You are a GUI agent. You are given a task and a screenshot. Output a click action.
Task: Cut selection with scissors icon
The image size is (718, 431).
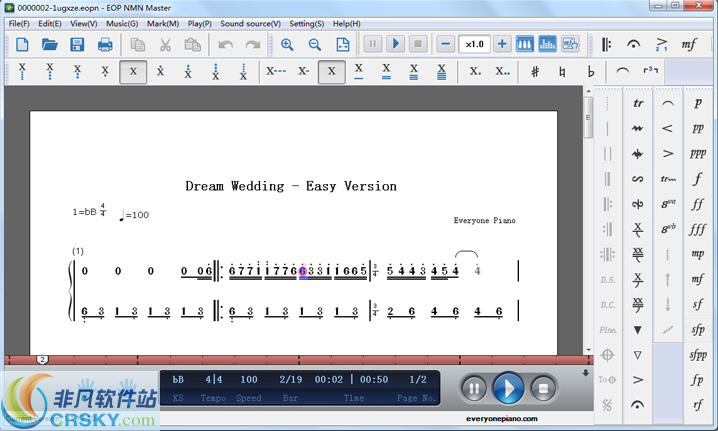165,44
